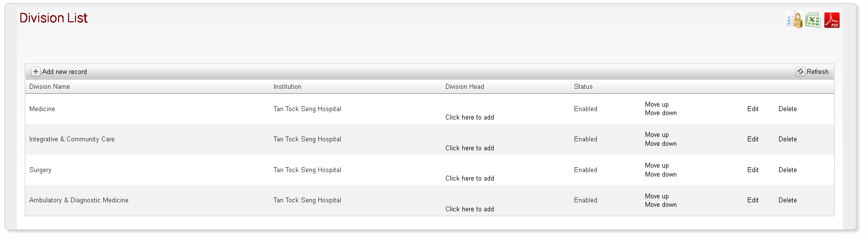Export division list to Excel
The height and width of the screenshot is (252, 868).
pos(813,20)
